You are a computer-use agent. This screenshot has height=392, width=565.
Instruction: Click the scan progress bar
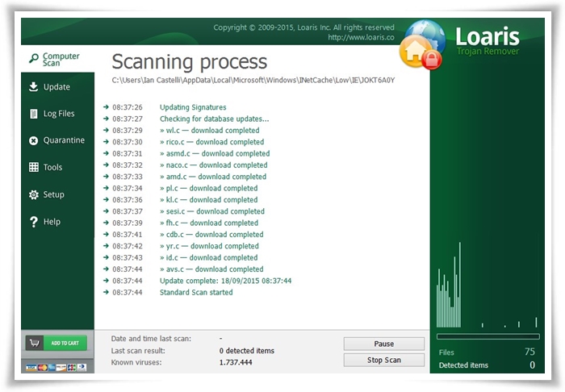tap(488, 336)
